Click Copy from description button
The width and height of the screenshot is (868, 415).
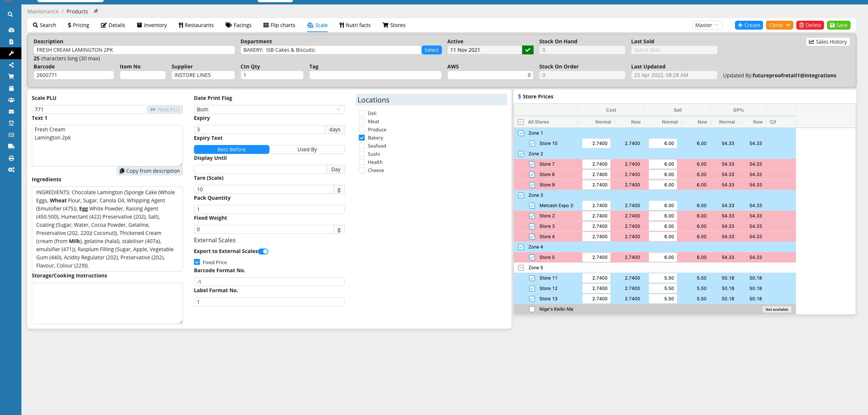[x=150, y=171]
